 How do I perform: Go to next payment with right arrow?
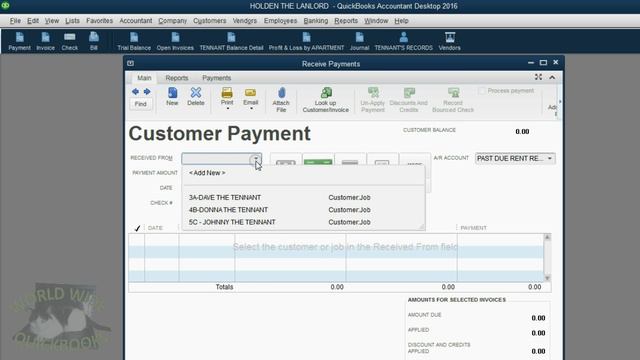[147, 91]
